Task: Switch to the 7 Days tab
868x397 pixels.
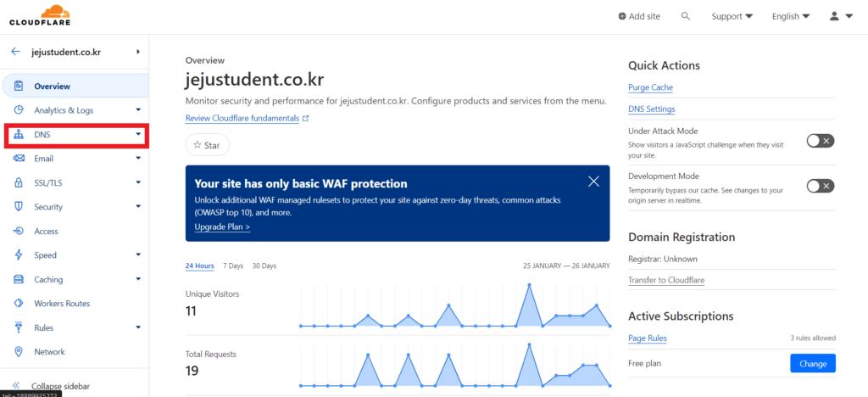Action: [233, 266]
